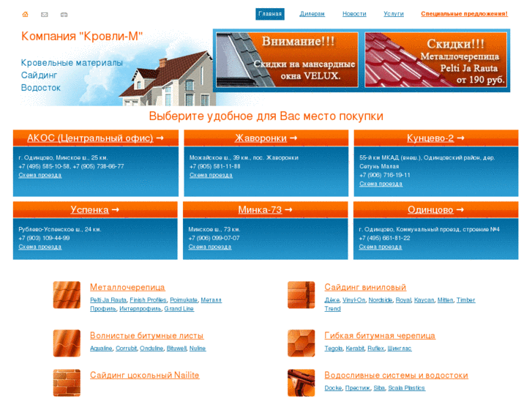Open the Onduline brand link
Image resolution: width=532 pixels, height=399 pixels.
coord(151,348)
